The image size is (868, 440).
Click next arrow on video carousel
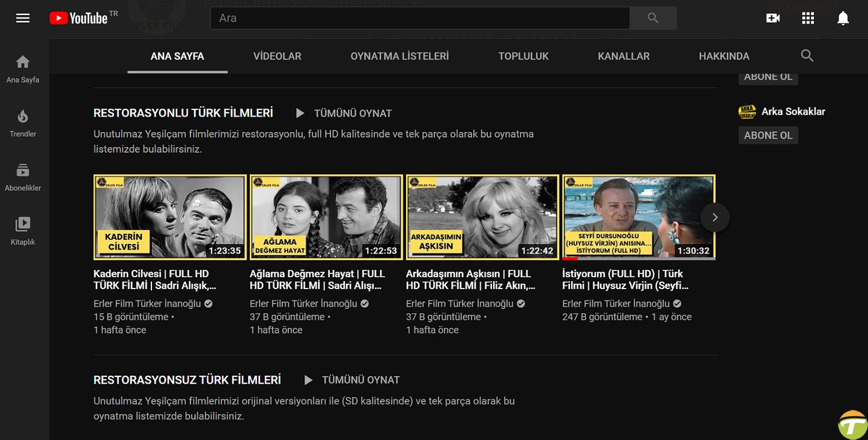(715, 218)
